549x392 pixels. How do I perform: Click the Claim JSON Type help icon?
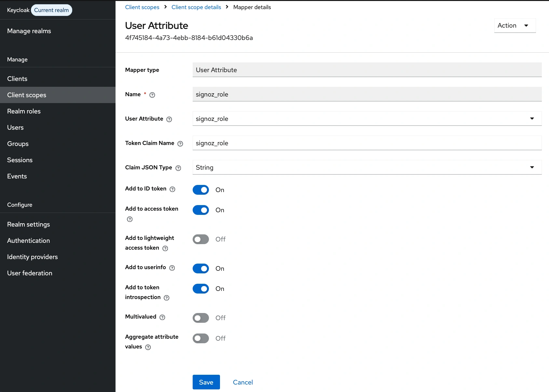pyautogui.click(x=178, y=168)
